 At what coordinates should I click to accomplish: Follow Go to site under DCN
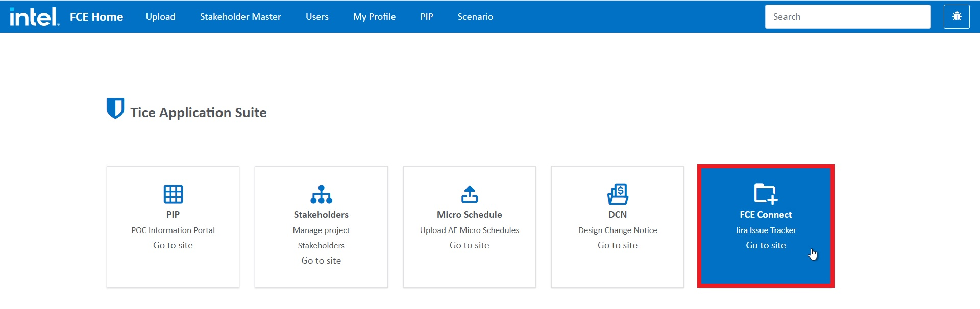[x=618, y=245]
